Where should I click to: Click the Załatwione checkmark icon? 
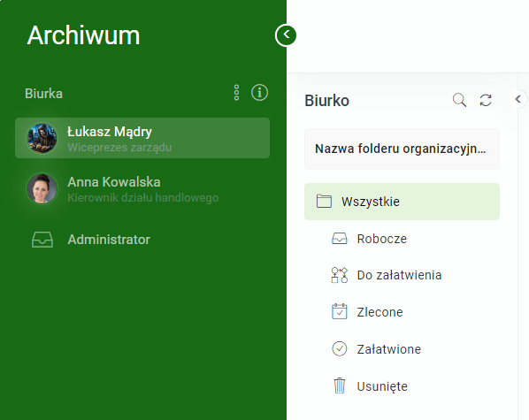click(x=340, y=348)
